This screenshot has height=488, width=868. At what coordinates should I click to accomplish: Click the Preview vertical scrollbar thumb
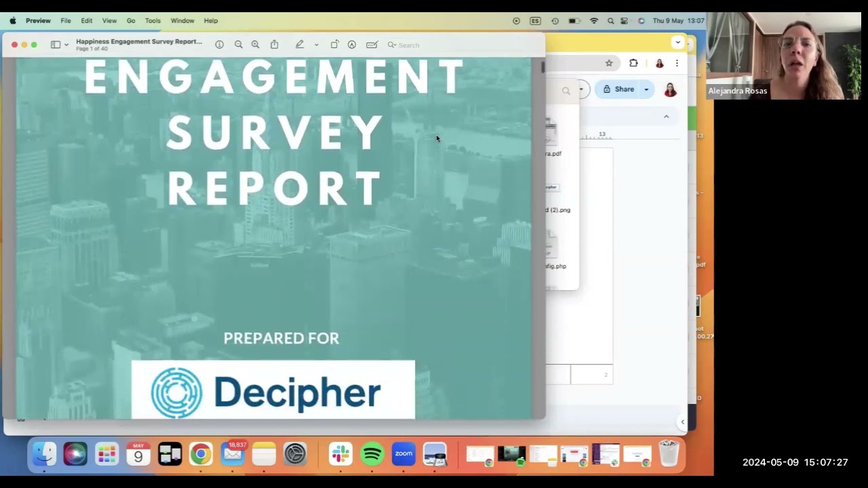(x=542, y=67)
